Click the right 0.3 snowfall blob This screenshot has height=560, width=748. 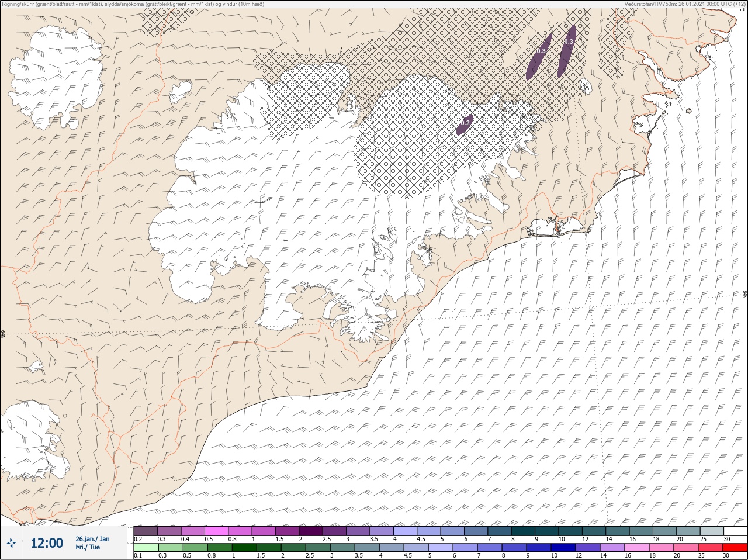pos(567,50)
